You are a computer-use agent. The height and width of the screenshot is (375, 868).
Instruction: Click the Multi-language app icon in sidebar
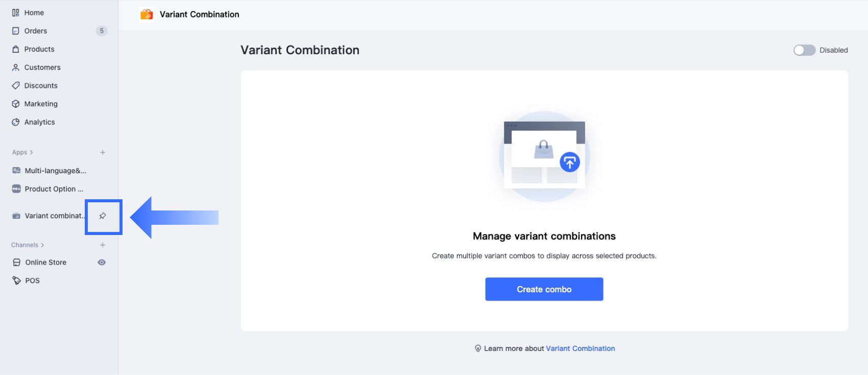click(16, 171)
